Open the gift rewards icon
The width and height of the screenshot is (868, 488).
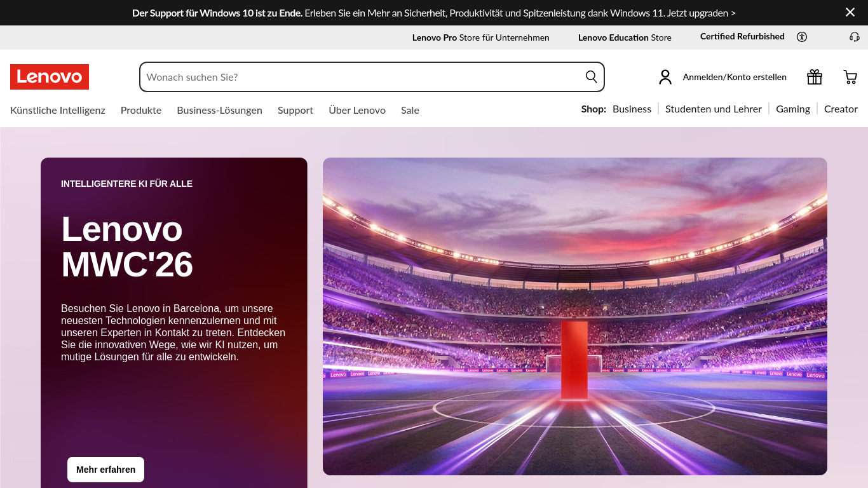tap(815, 77)
